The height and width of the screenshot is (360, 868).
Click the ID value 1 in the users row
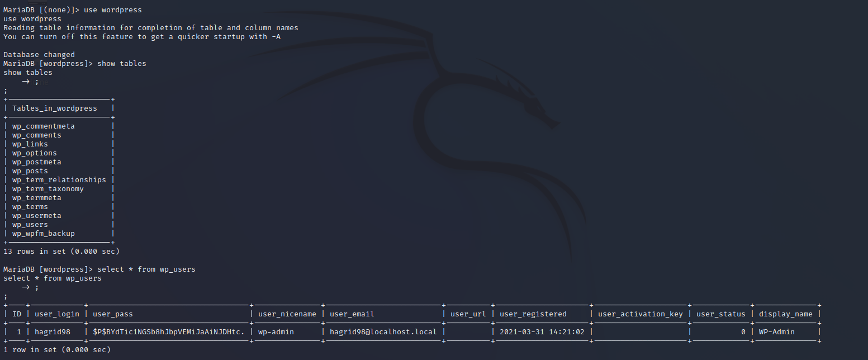19,332
